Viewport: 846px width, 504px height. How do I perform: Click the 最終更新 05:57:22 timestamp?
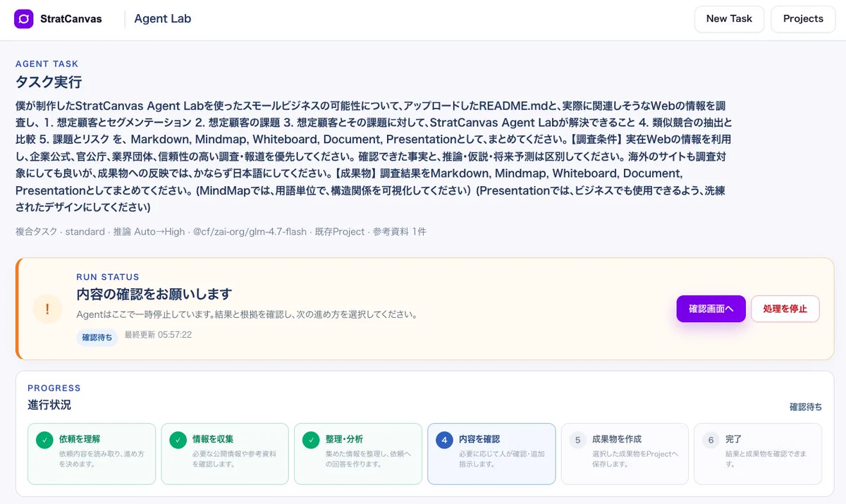158,335
